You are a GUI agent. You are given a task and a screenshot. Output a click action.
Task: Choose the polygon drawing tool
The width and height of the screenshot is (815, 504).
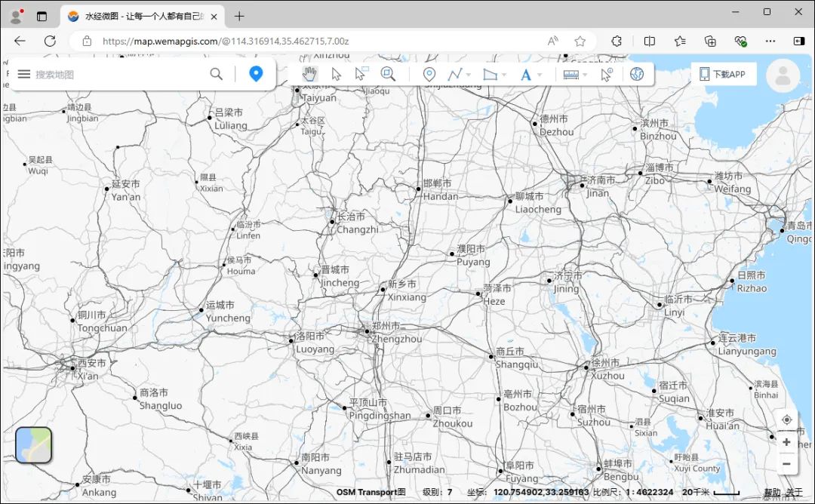coord(490,74)
